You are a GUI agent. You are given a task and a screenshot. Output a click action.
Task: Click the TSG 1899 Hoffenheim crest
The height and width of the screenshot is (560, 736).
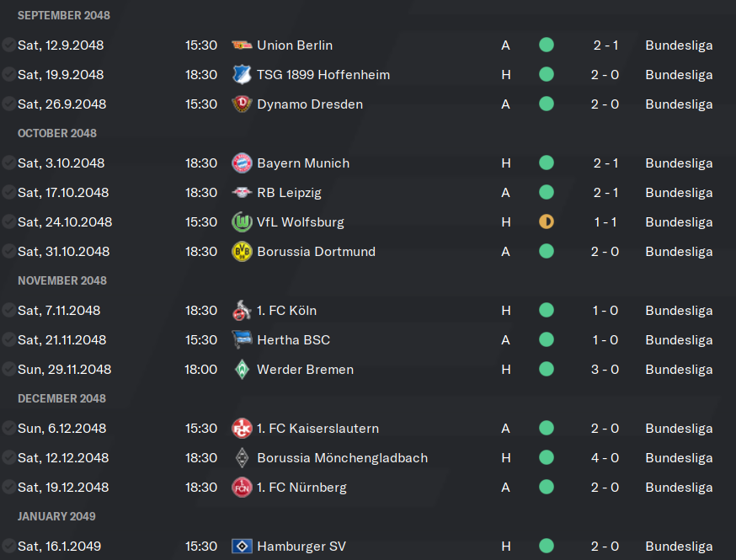point(242,75)
